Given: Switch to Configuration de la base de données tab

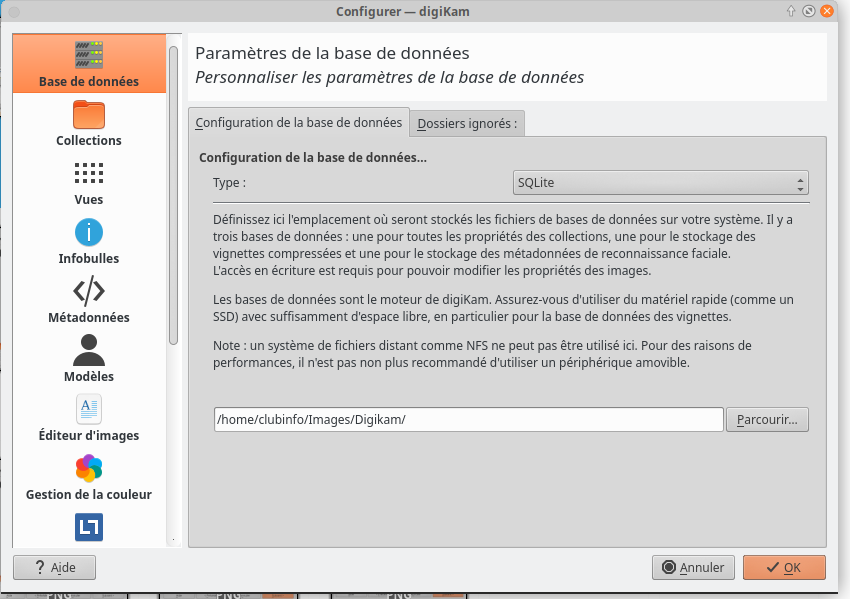Looking at the screenshot, I should pos(299,123).
